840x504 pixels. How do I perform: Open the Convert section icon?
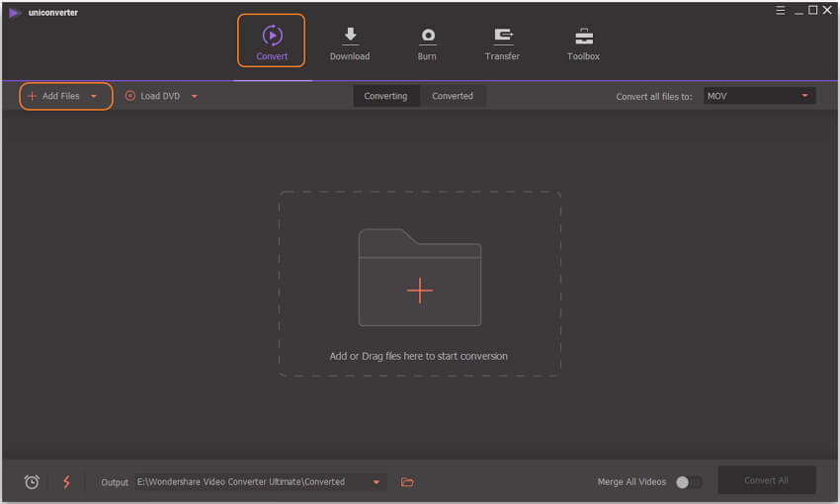[x=272, y=37]
